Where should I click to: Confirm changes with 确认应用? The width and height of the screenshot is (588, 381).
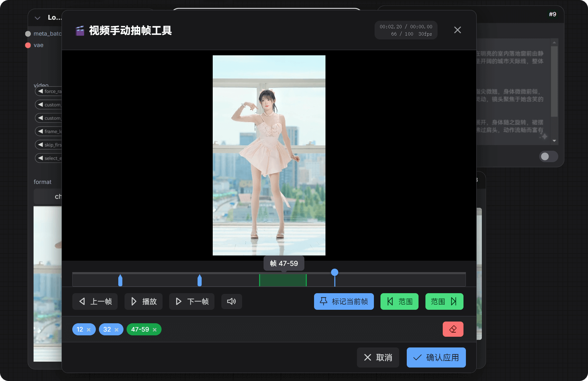click(436, 357)
